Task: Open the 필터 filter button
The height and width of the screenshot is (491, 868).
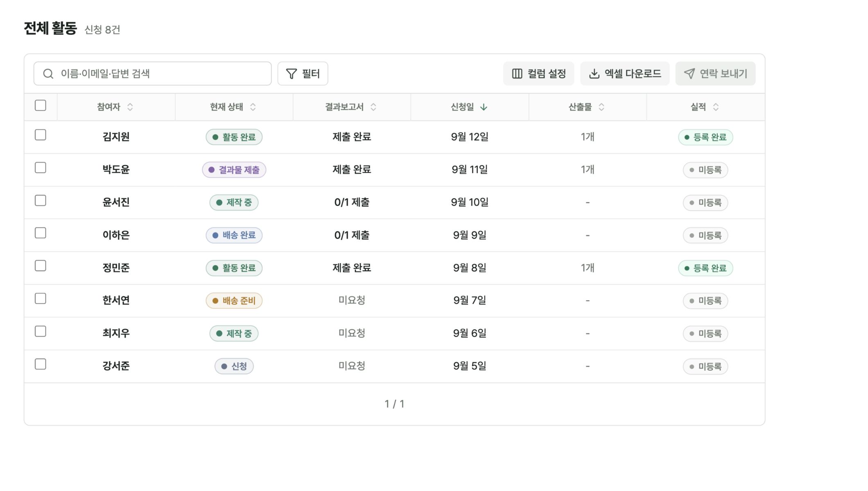Action: pos(303,74)
